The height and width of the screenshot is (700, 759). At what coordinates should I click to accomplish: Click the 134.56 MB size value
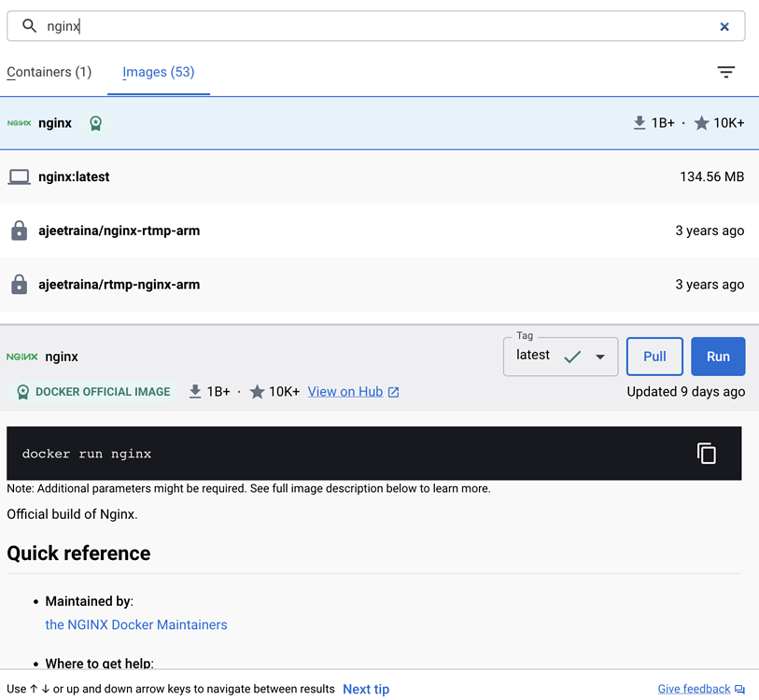[711, 176]
